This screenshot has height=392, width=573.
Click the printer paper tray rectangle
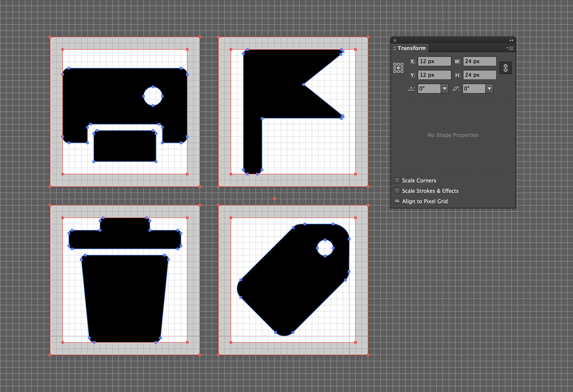[x=125, y=146]
